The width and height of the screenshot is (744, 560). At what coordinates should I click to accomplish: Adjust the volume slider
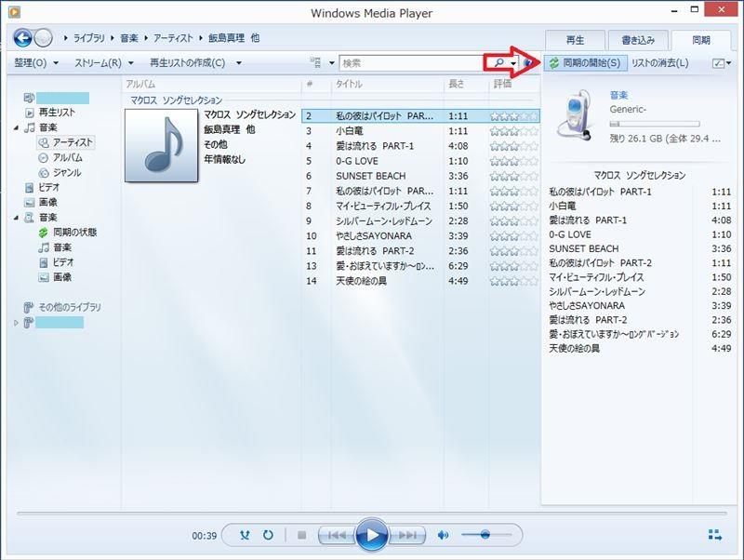pyautogui.click(x=485, y=535)
